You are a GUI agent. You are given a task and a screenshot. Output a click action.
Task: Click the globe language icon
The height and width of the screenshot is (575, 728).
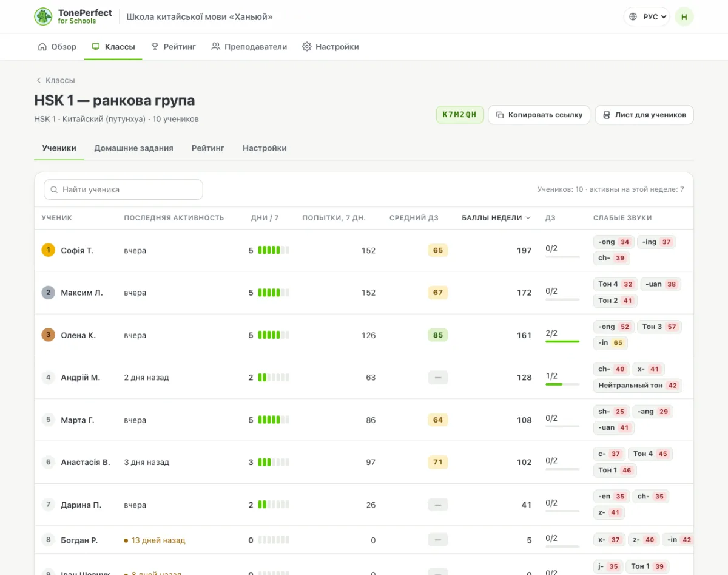[633, 16]
